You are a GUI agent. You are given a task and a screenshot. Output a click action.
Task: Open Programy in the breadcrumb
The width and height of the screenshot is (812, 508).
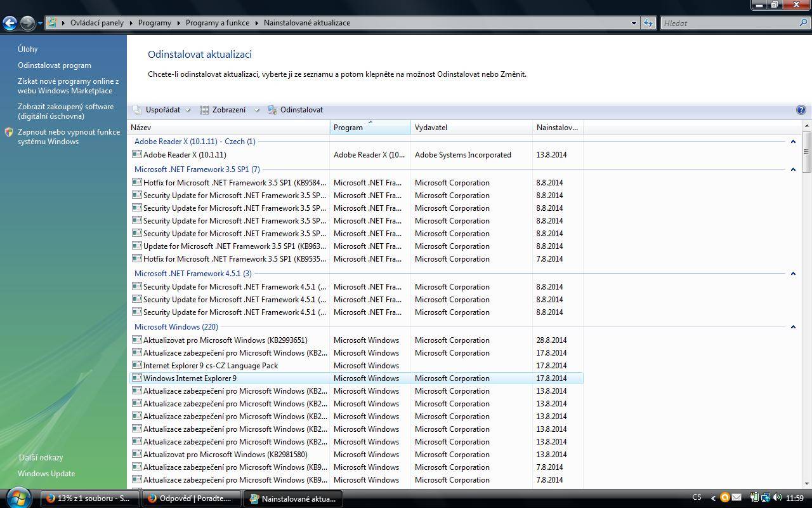tap(155, 23)
